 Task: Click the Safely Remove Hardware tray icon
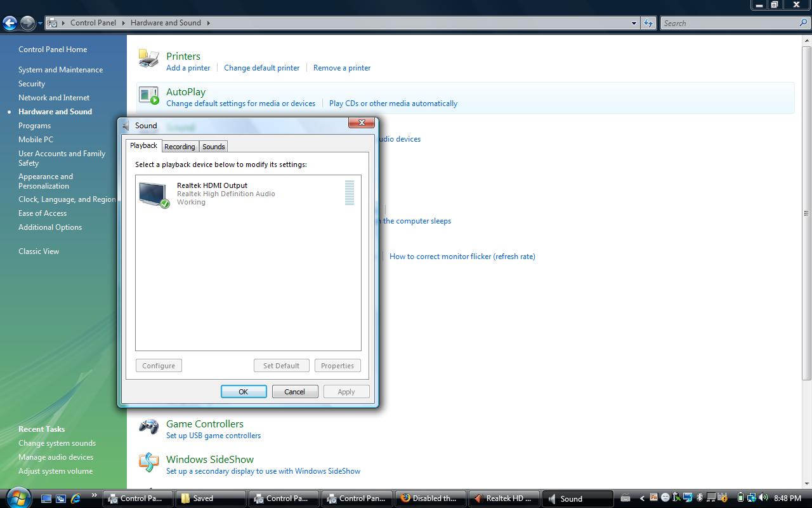click(x=676, y=497)
